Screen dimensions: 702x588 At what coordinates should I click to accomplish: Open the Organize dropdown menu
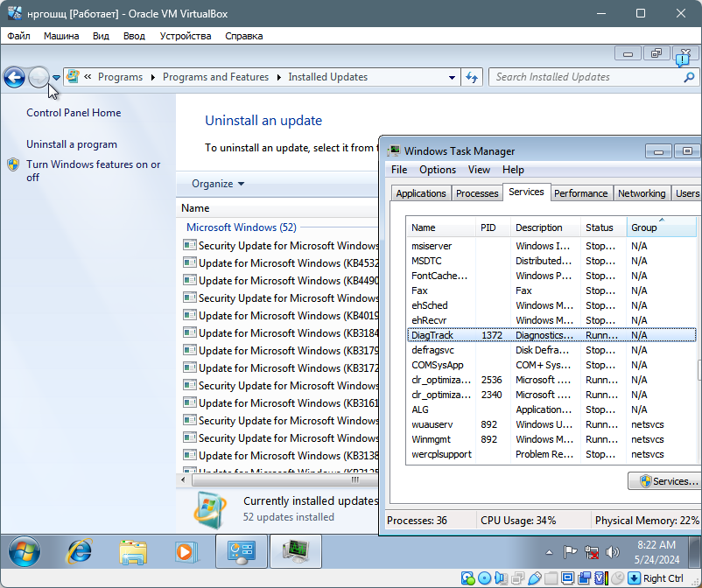[x=218, y=184]
